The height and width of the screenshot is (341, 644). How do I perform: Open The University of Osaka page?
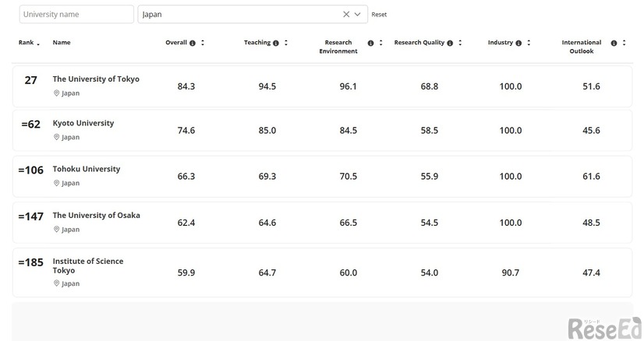[x=96, y=216]
